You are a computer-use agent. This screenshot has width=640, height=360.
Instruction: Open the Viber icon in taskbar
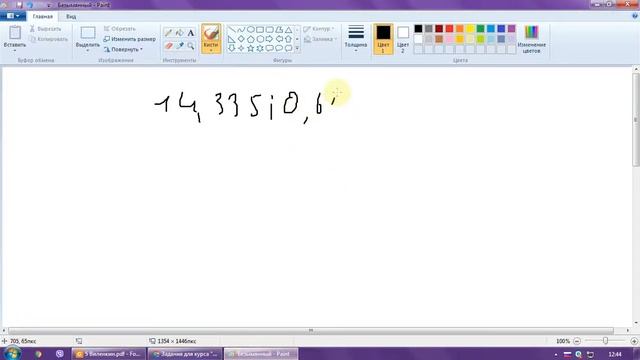pyautogui.click(x=60, y=354)
